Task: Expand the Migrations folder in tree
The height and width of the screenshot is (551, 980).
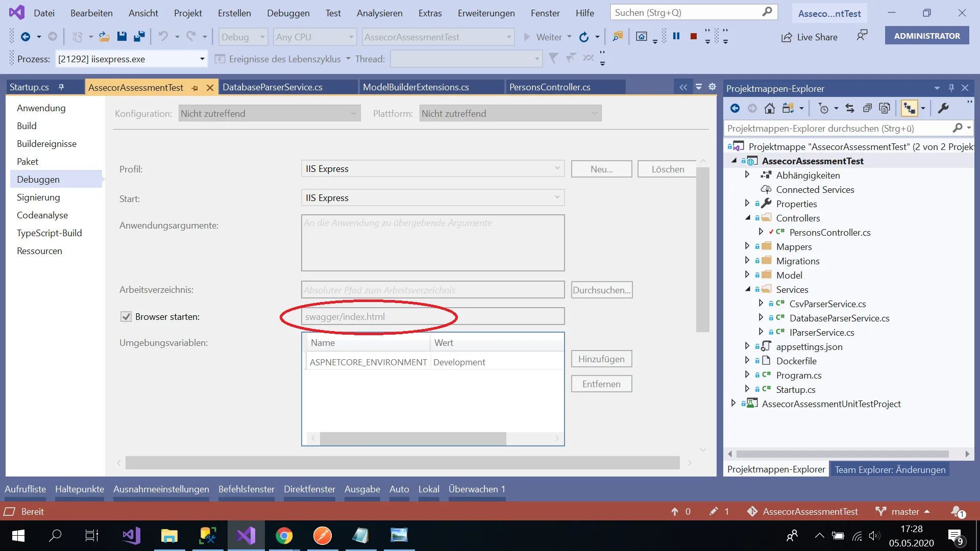Action: pyautogui.click(x=747, y=261)
